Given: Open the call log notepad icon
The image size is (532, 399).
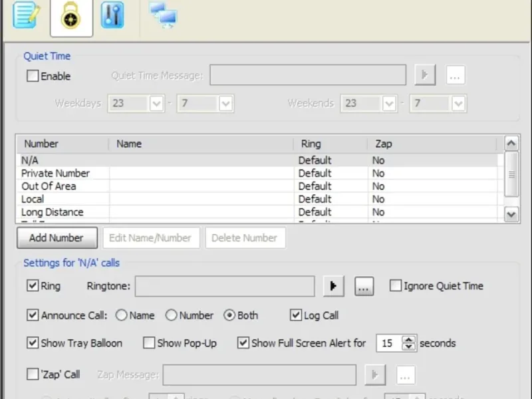Looking at the screenshot, I should click(26, 15).
